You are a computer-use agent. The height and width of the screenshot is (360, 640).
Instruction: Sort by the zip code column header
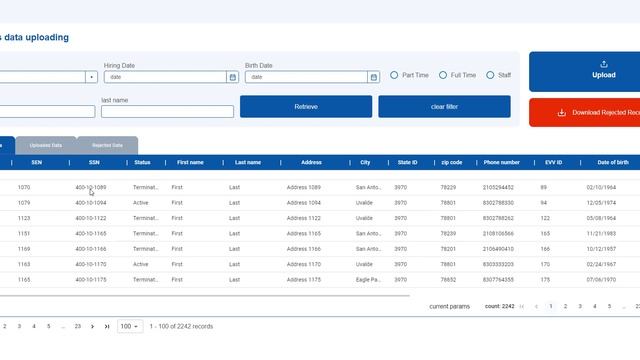coord(452,162)
